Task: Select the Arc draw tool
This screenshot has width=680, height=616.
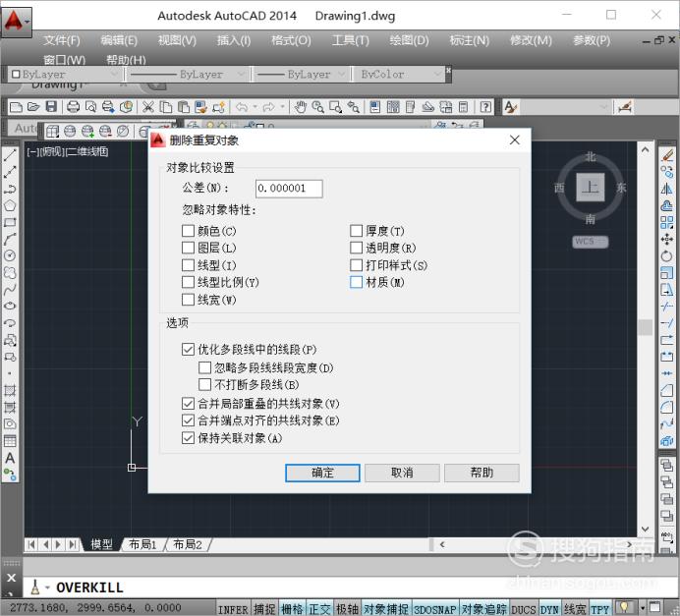Action: 10,239
